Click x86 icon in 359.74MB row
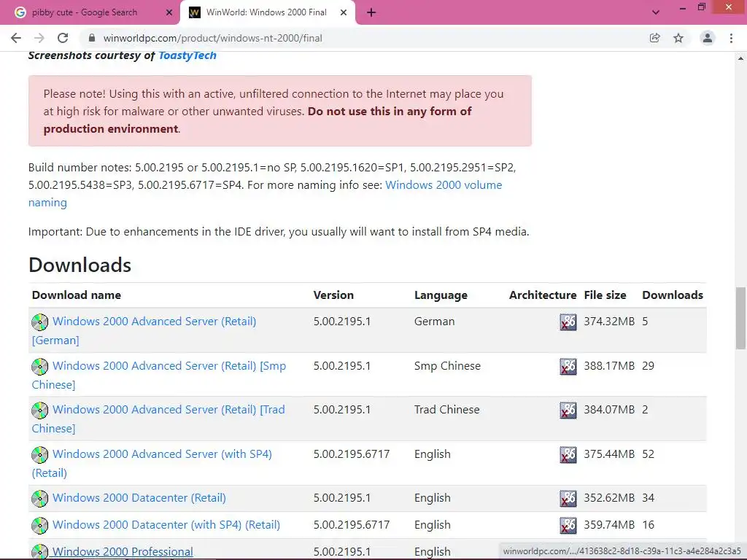 coord(568,525)
